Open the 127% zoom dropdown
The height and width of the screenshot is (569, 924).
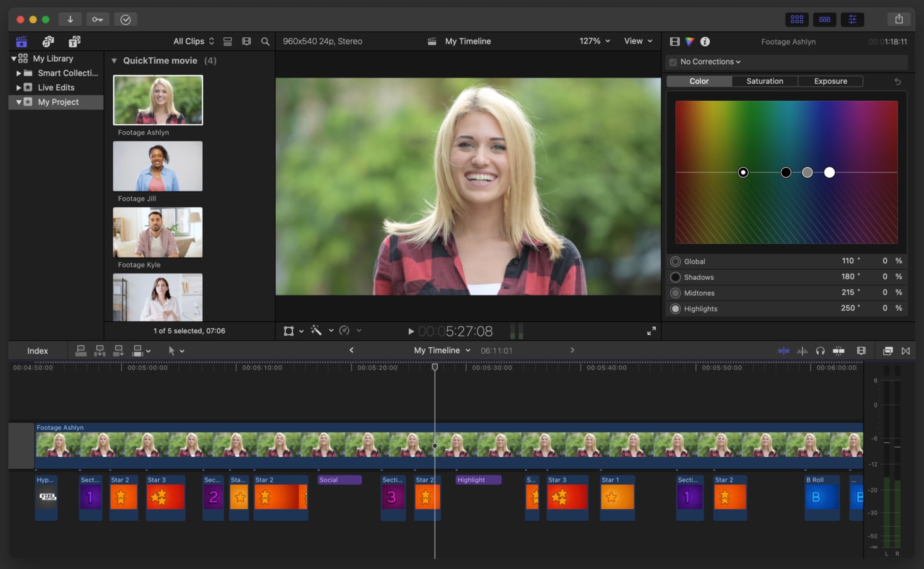pyautogui.click(x=595, y=41)
